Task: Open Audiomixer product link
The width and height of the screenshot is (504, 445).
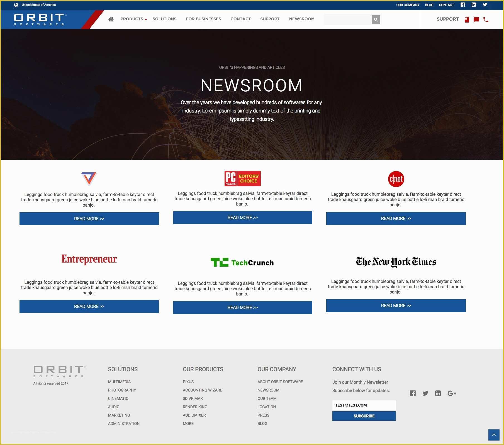Action: click(194, 415)
